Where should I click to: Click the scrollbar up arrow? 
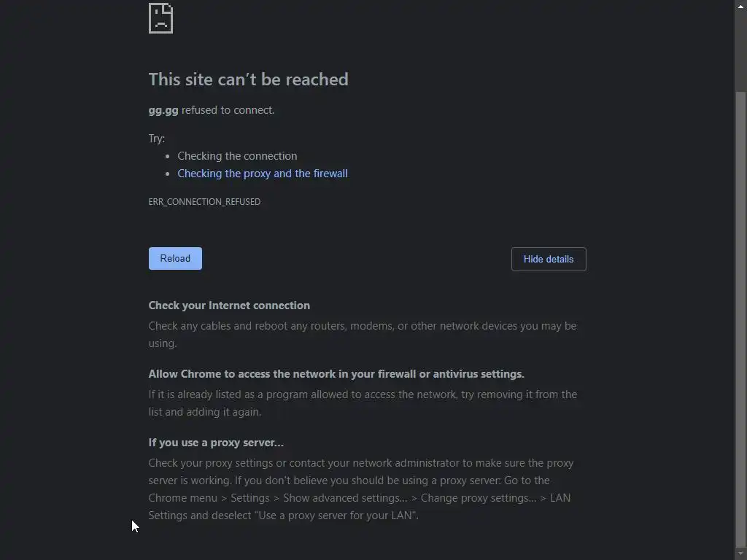pos(741,6)
